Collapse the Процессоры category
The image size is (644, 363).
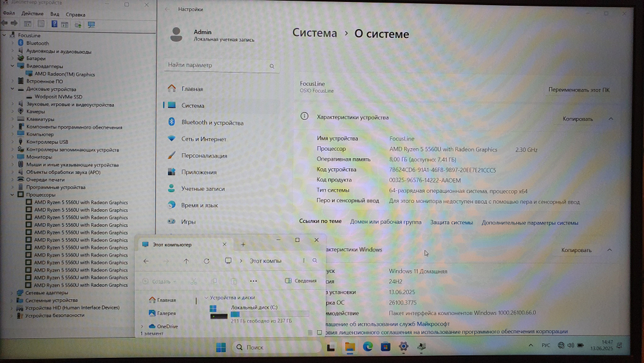pyautogui.click(x=12, y=195)
